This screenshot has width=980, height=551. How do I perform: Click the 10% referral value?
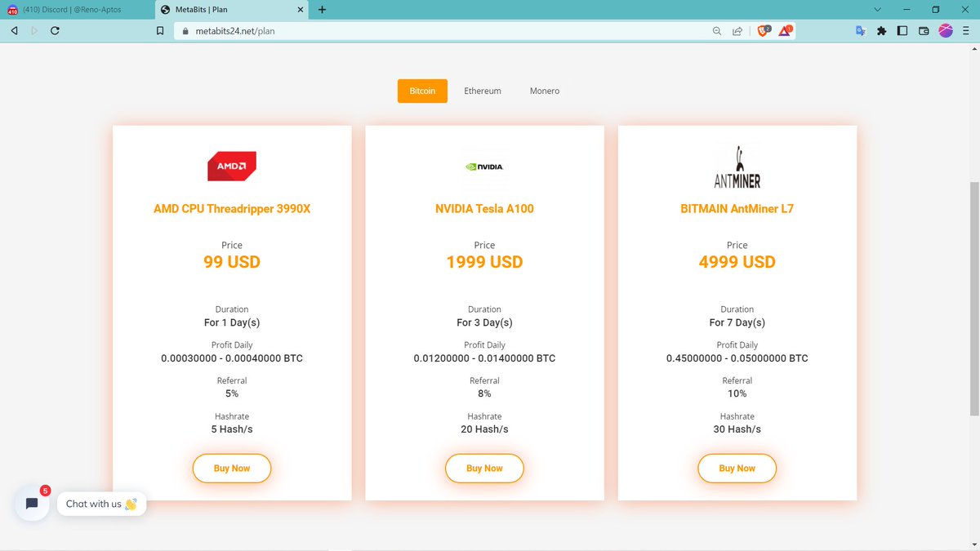[737, 393]
